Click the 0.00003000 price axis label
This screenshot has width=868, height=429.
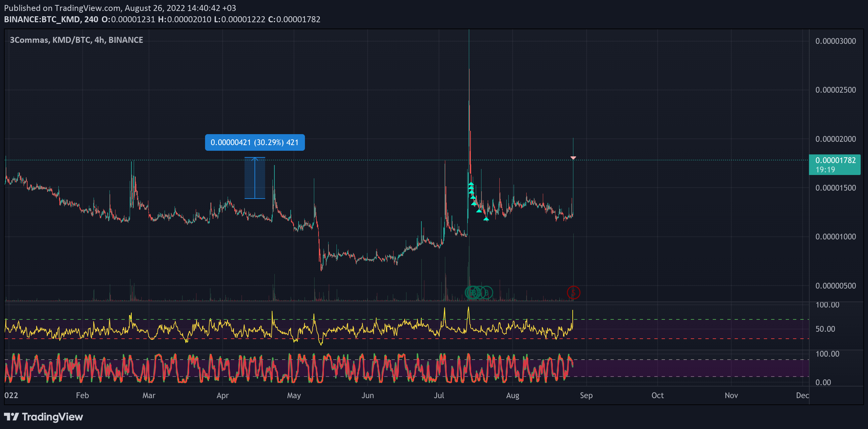[835, 41]
